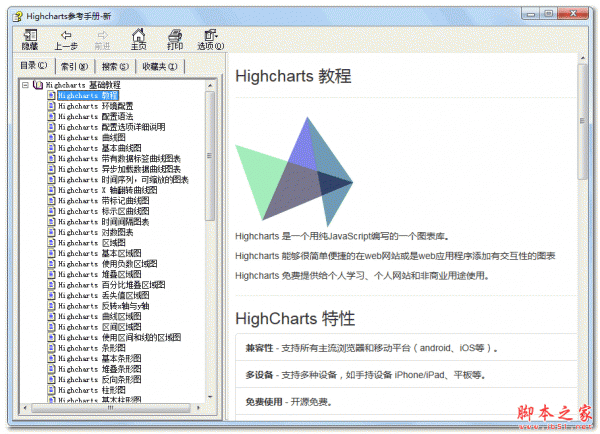The width and height of the screenshot is (600, 434).
Task: Click the tree panel scroll-down arrow
Action: (210, 397)
